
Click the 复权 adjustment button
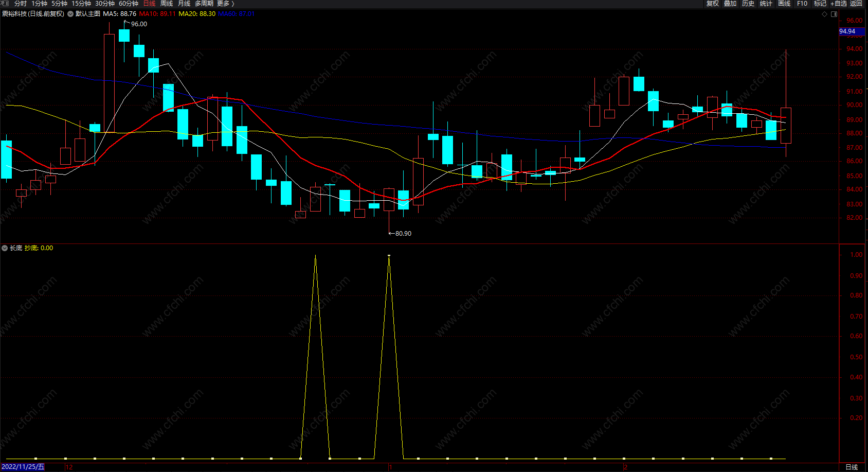(713, 4)
